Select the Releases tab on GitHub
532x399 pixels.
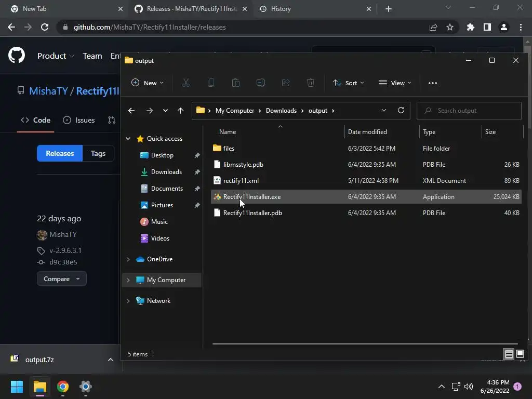[60, 153]
